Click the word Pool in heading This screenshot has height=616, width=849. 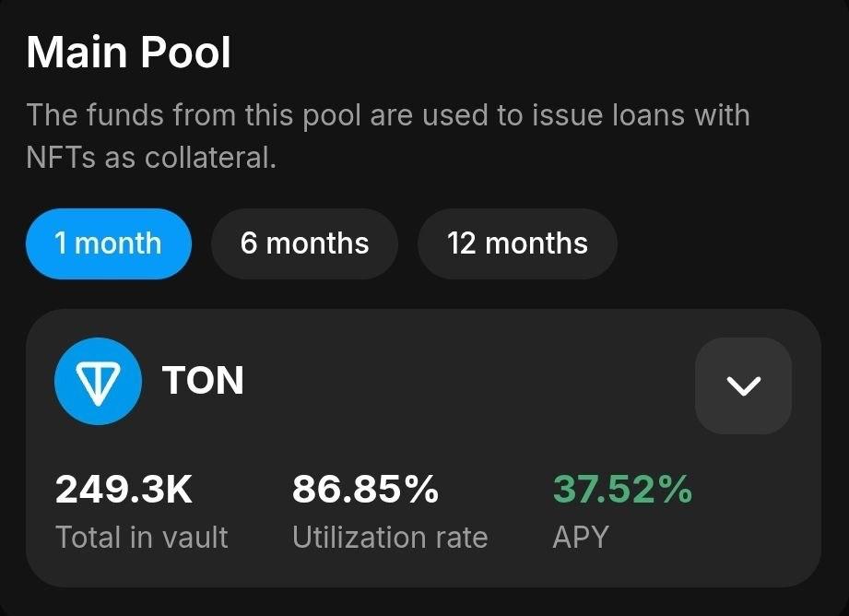pos(185,53)
